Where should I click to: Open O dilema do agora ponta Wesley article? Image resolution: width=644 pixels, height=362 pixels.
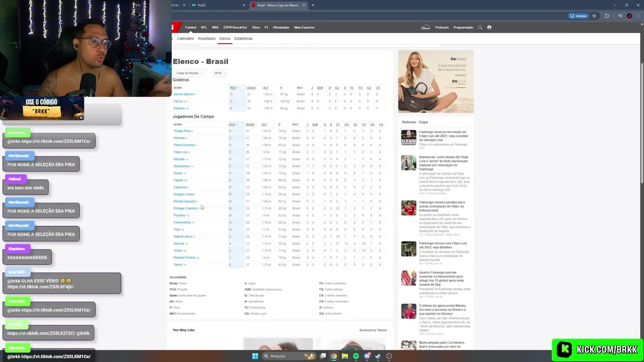(443, 310)
